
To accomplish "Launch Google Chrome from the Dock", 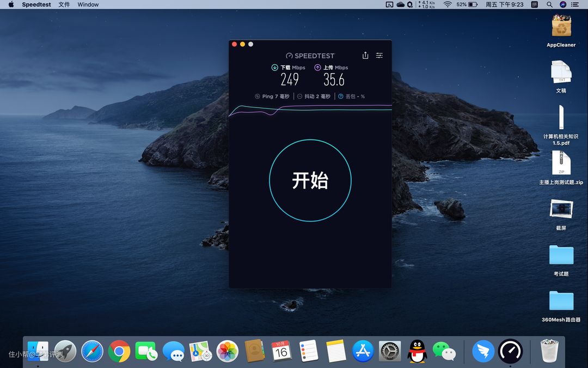I will click(x=119, y=351).
